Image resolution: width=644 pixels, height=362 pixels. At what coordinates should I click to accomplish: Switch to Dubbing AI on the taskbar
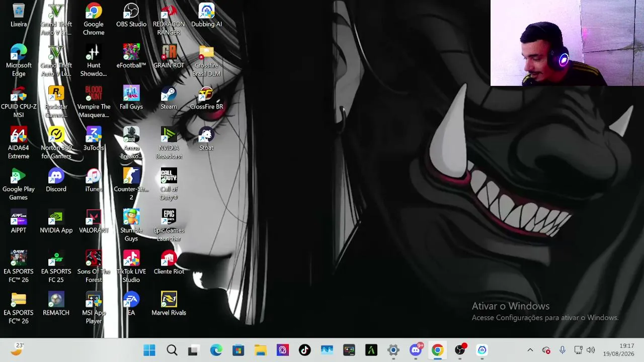pyautogui.click(x=482, y=350)
